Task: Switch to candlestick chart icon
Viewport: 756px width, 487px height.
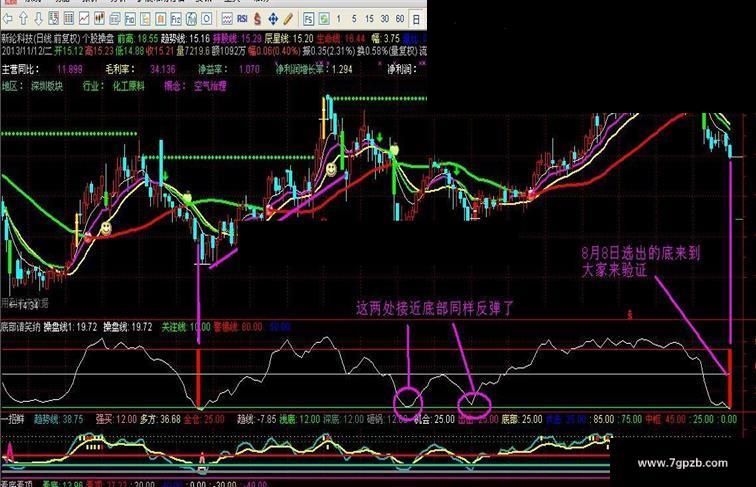Action: pos(99,19)
